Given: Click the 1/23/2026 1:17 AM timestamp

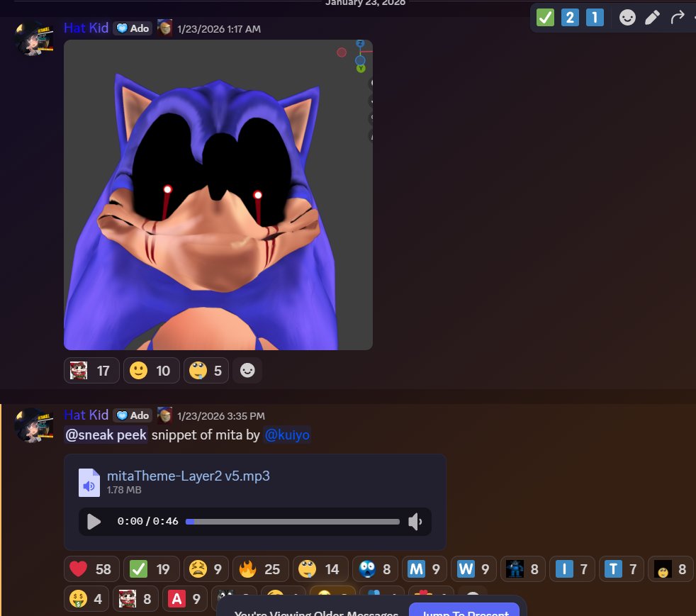Looking at the screenshot, I should 219,29.
